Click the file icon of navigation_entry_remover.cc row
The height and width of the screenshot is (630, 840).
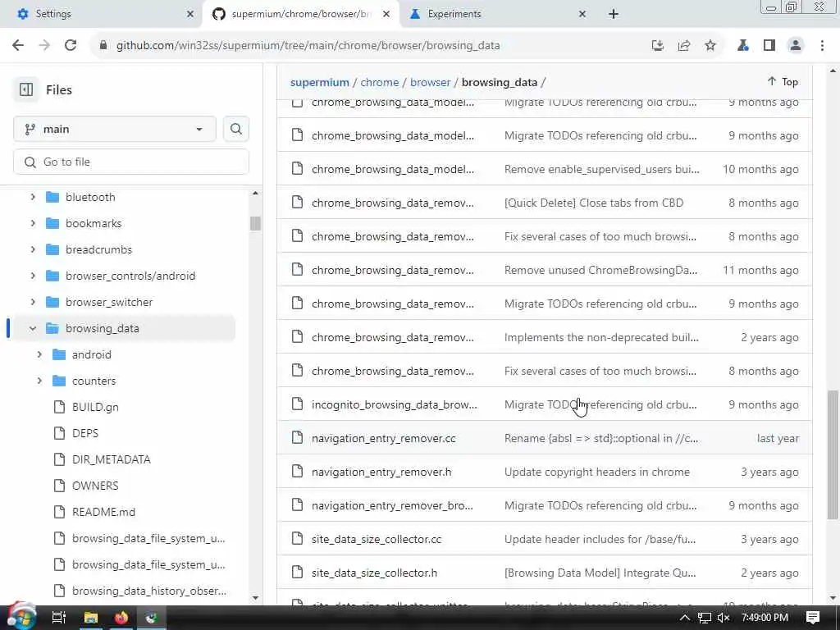coord(297,438)
